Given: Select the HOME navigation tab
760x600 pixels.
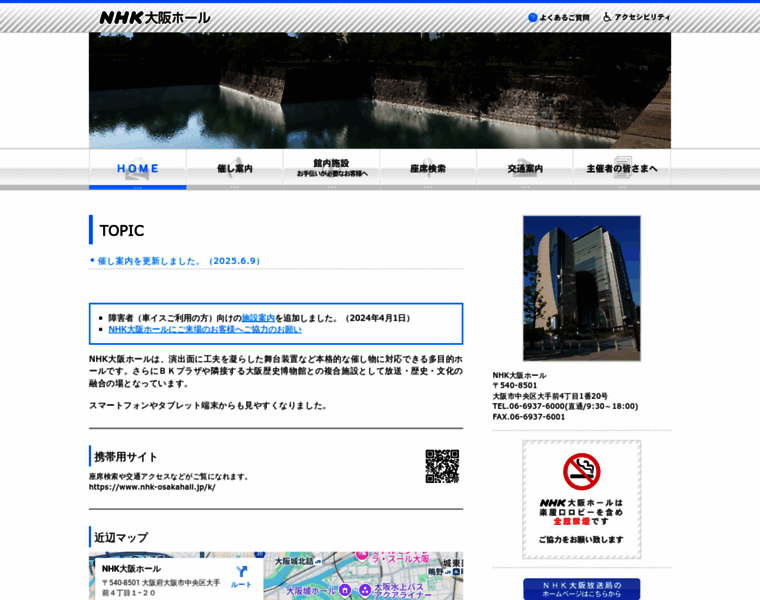Looking at the screenshot, I should coord(138,169).
